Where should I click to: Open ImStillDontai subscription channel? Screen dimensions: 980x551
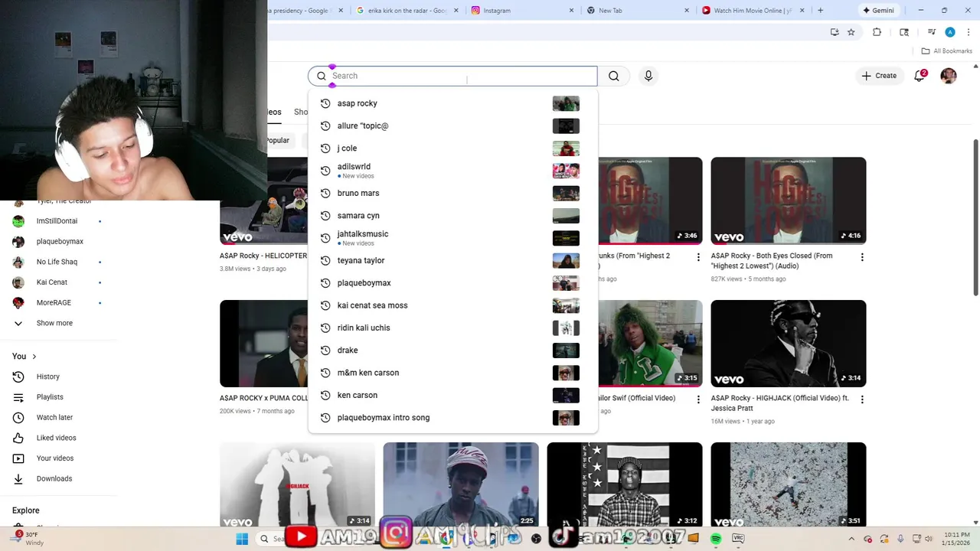tap(58, 221)
